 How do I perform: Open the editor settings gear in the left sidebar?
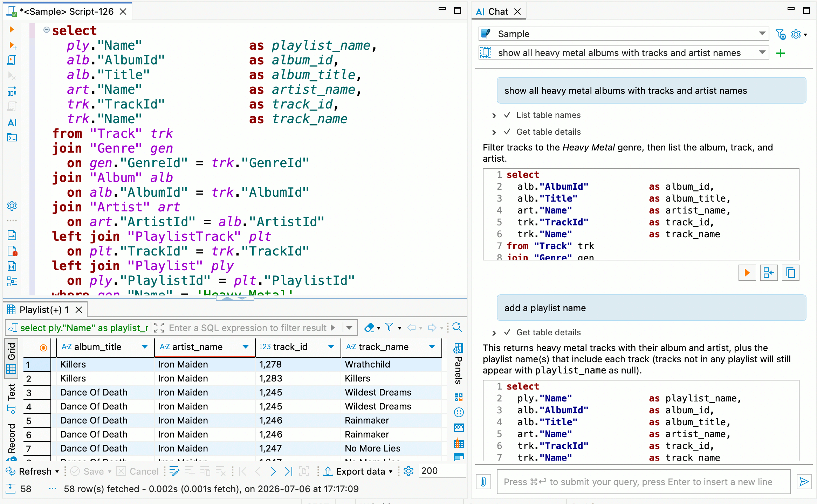[x=12, y=206]
